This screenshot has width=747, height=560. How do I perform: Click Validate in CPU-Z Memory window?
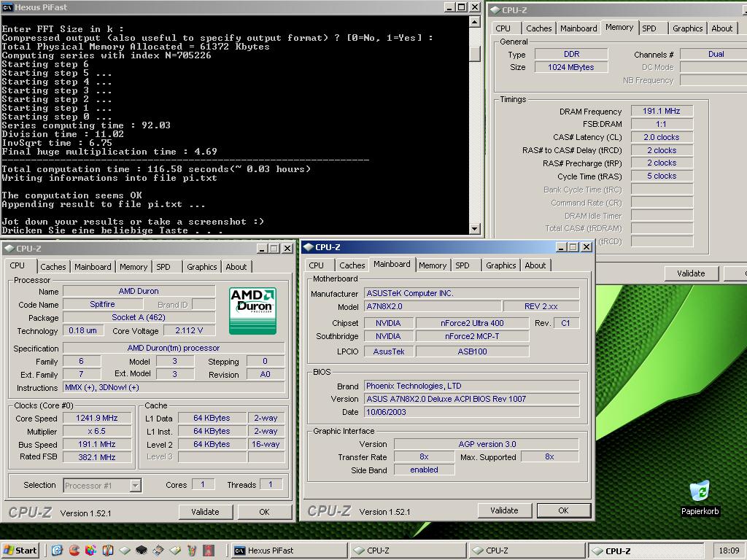coord(691,273)
